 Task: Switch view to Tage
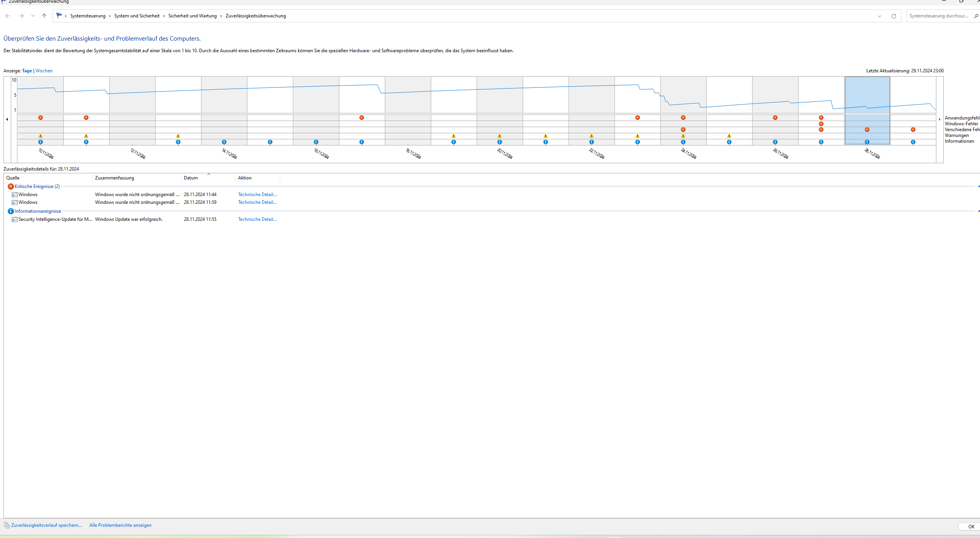coord(27,71)
